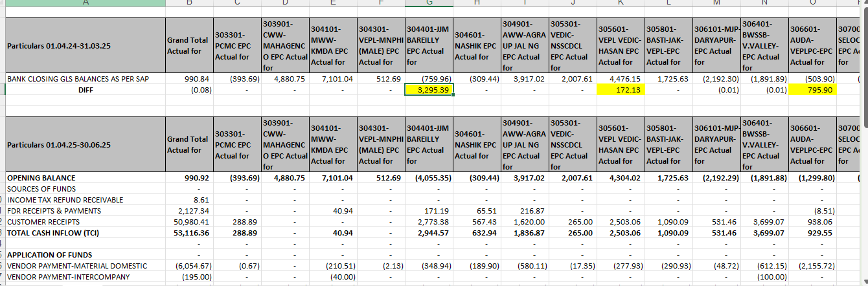This screenshot has width=868, height=286.
Task: Select the OPENING BALANCE row label
Action: click(x=41, y=178)
